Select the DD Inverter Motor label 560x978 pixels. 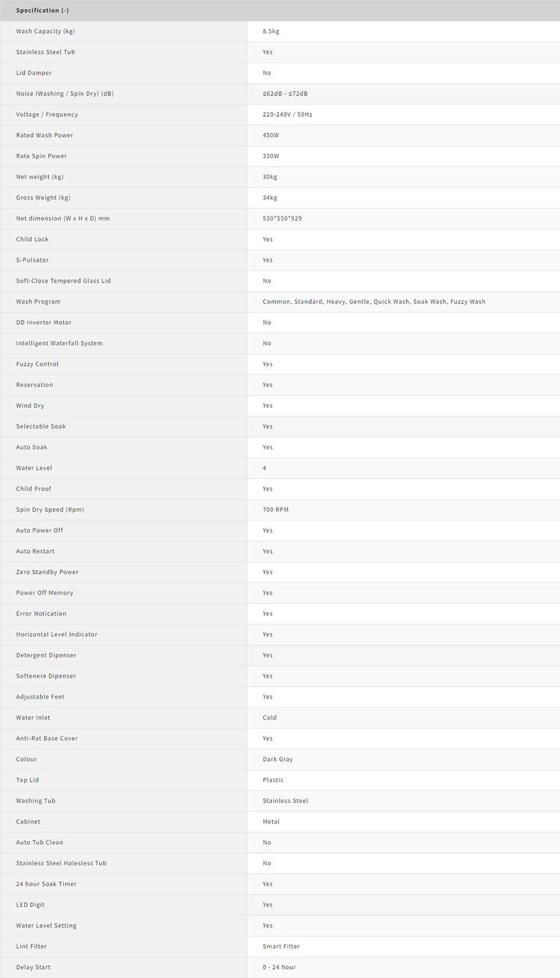point(44,322)
